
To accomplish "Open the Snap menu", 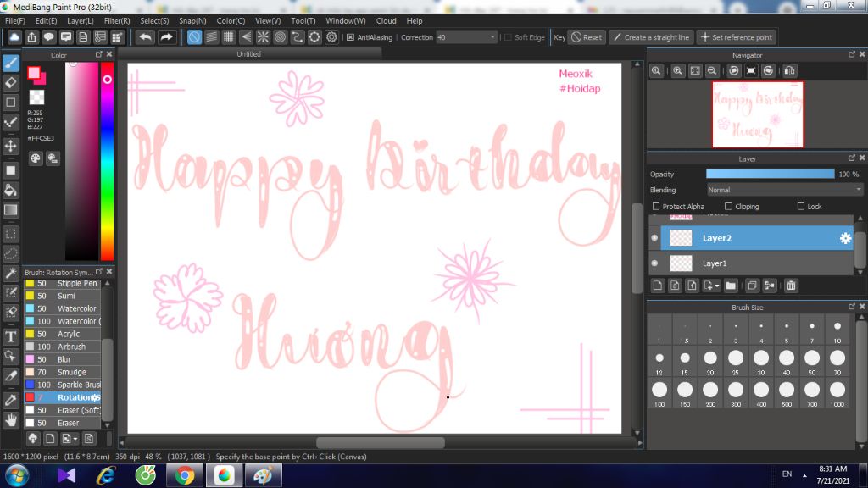I will tap(192, 20).
